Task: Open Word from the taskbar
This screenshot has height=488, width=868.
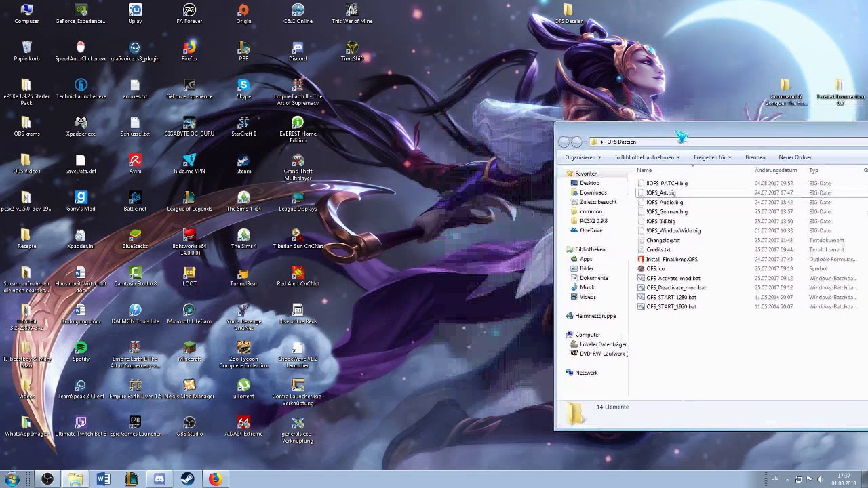Action: click(103, 479)
